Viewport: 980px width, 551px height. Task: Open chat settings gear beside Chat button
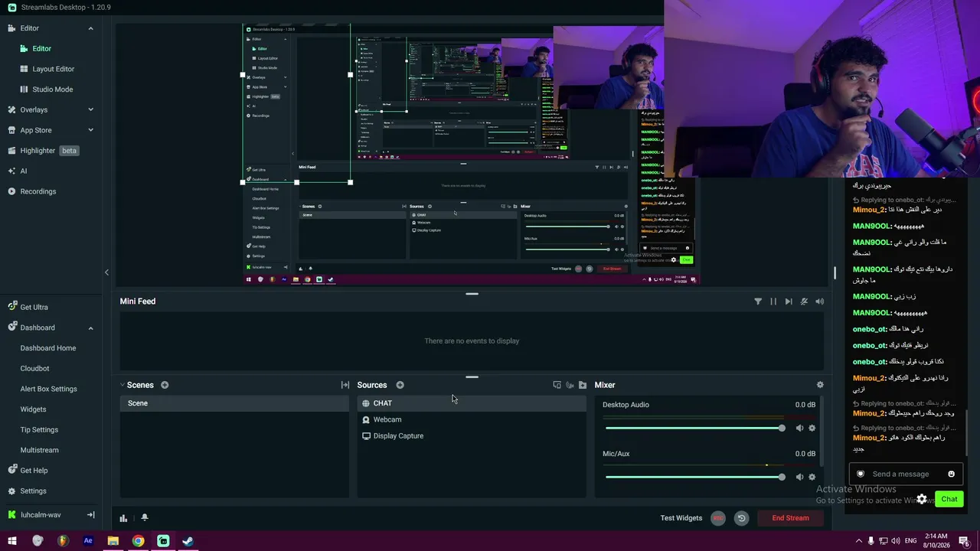point(922,499)
